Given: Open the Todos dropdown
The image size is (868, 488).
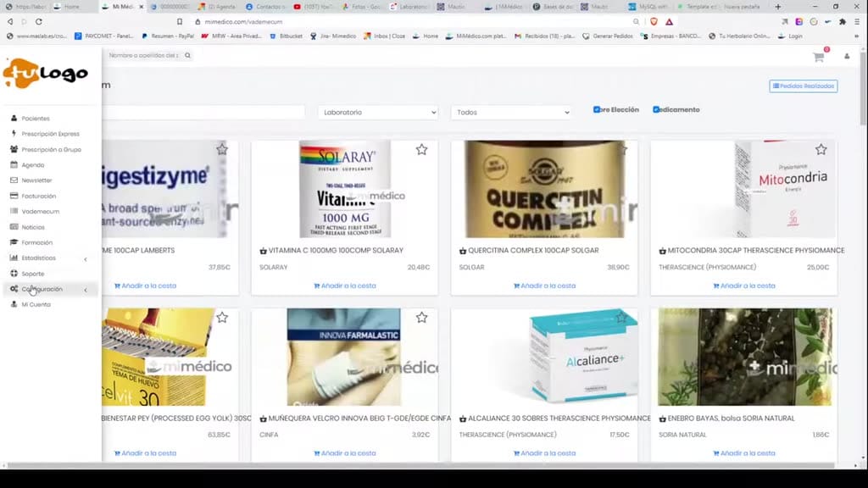Looking at the screenshot, I should tap(511, 113).
